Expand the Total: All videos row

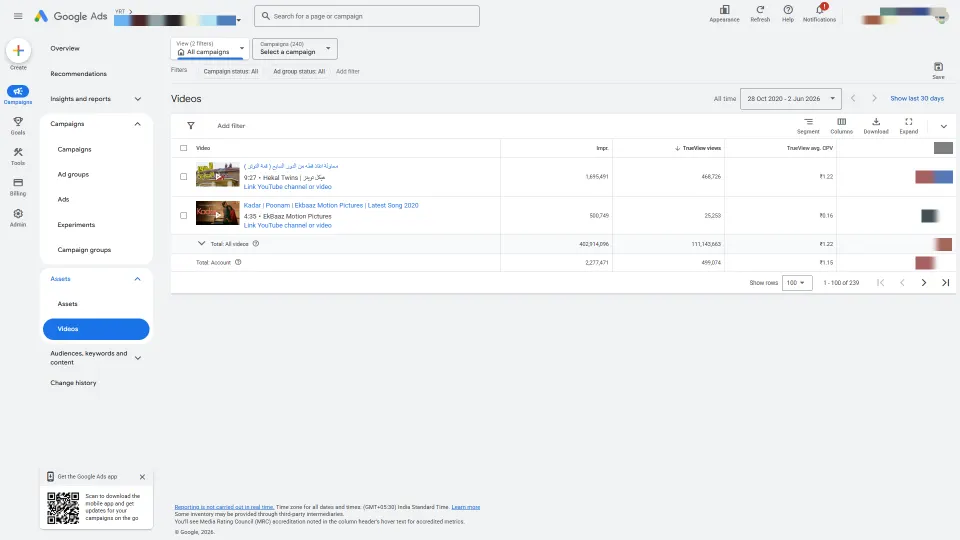click(x=201, y=244)
